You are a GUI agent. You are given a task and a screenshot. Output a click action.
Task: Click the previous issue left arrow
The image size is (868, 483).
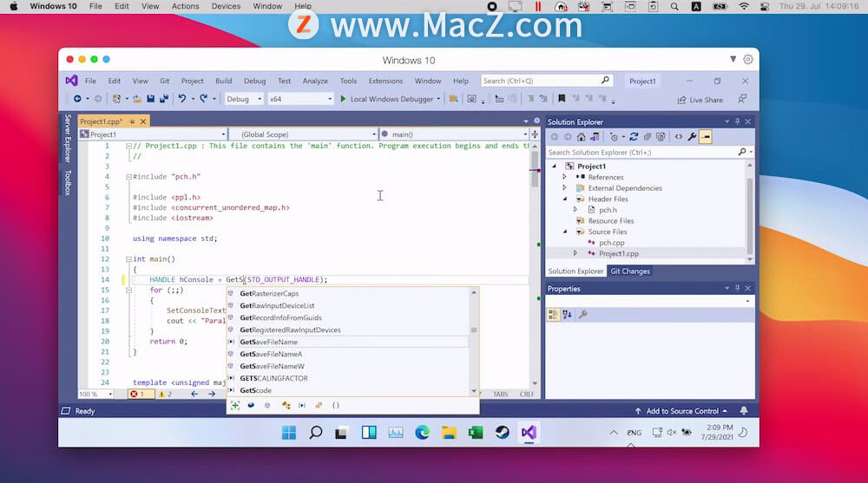(x=194, y=394)
